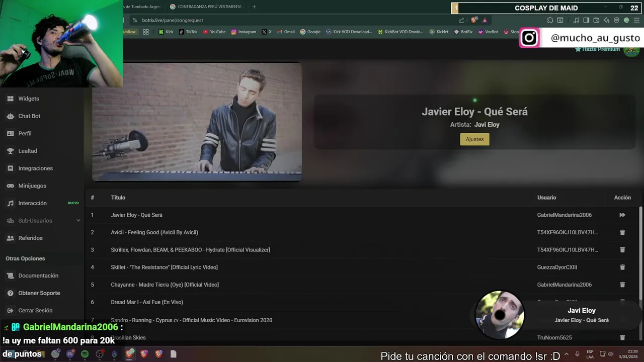Click the Ajustes button
Screen dimensions: 644x362
coord(474,139)
